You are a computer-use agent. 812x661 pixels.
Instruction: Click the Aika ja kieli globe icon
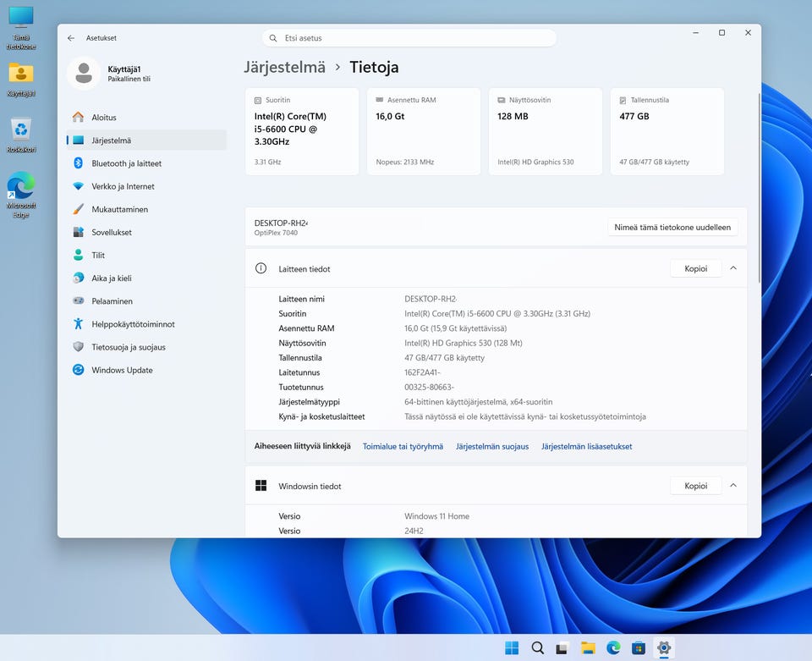pyautogui.click(x=78, y=278)
